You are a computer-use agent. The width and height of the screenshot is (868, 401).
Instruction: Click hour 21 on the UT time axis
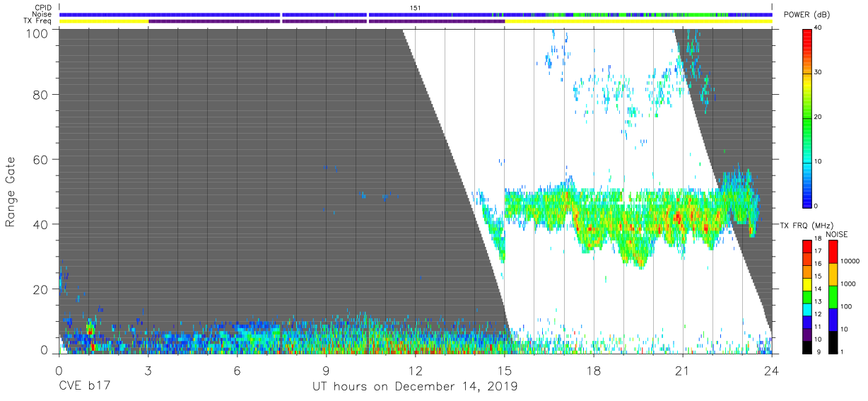pos(683,369)
